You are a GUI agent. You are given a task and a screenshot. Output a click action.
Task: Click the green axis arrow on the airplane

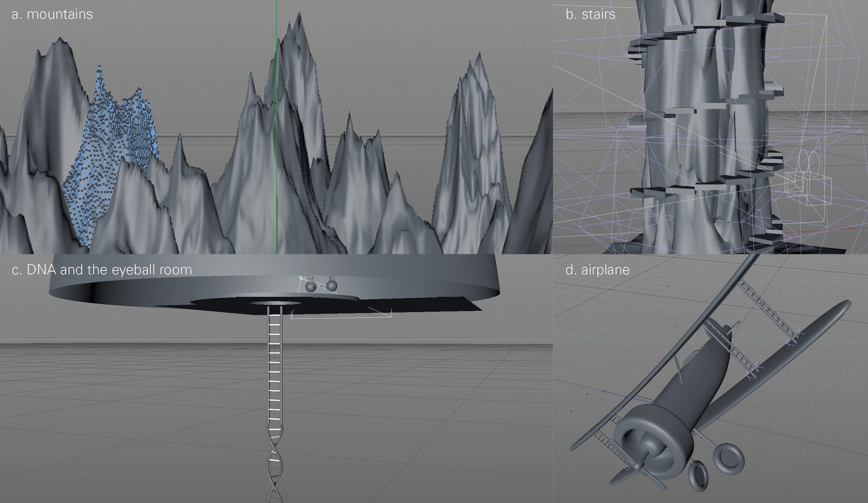coord(677,331)
